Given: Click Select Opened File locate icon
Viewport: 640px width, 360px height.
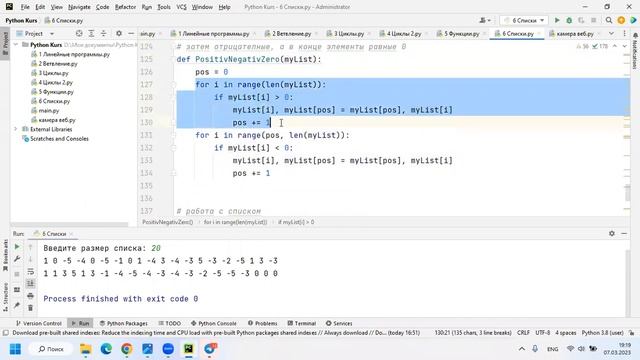Looking at the screenshot, I should (79, 33).
